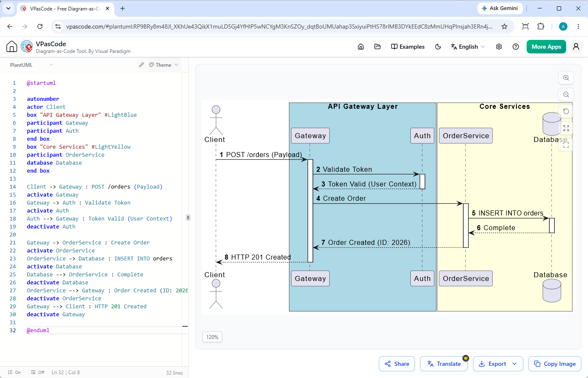Reload the page in Chrome
Viewport: 588px width, 378px height.
tap(40, 26)
